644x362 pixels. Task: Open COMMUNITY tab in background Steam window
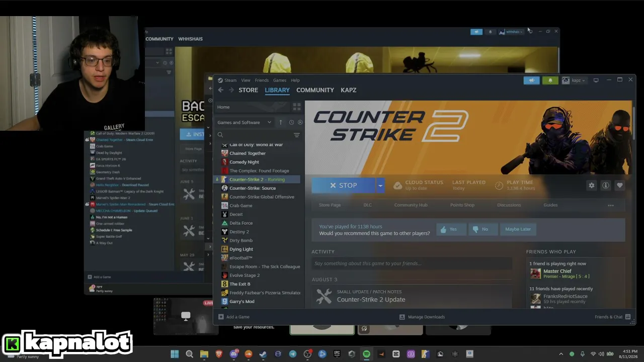[159, 39]
